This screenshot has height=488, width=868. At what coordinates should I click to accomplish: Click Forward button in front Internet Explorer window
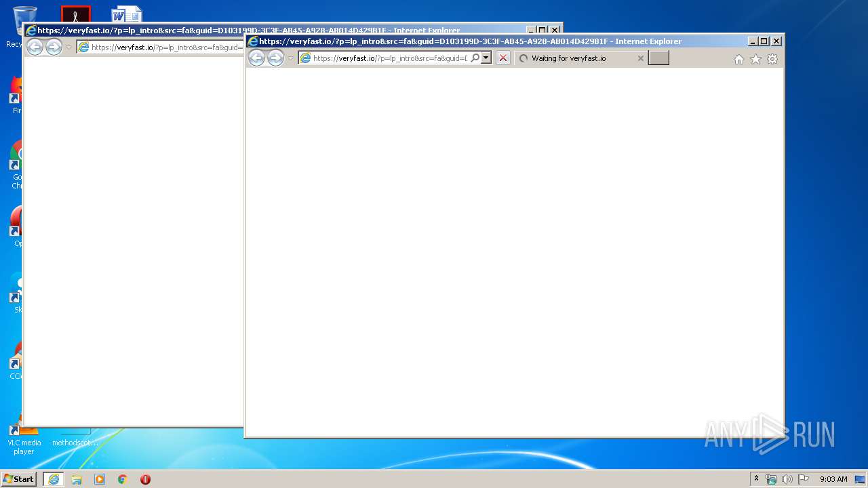point(275,58)
